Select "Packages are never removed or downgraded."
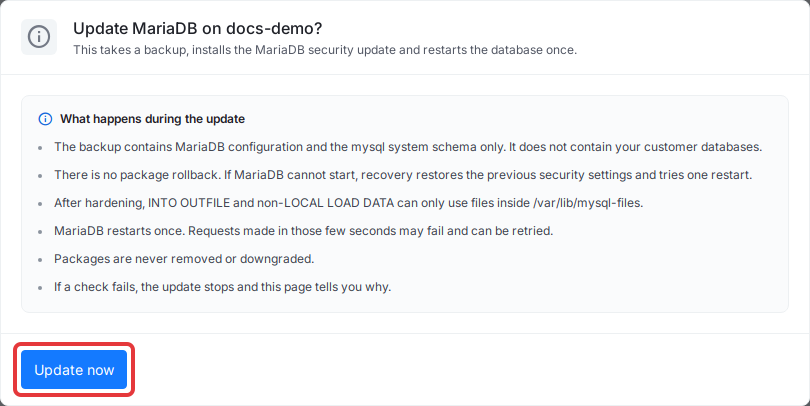 tap(184, 259)
